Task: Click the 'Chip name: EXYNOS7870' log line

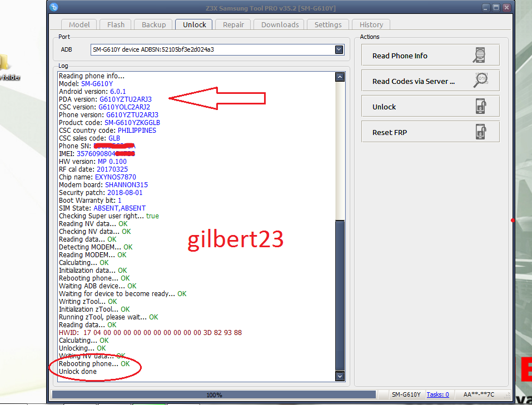Action: [97, 177]
